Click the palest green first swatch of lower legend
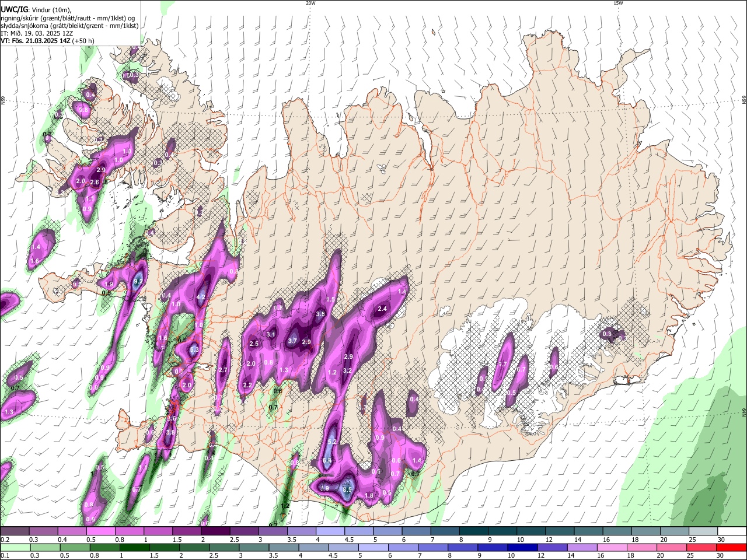Image resolution: width=747 pixels, height=560 pixels. [x=15, y=548]
